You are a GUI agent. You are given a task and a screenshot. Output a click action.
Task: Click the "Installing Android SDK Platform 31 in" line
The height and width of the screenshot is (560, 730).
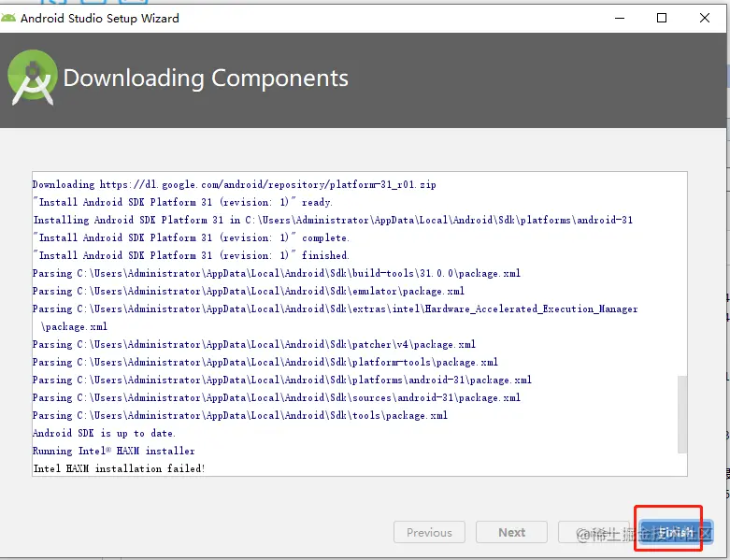click(333, 220)
